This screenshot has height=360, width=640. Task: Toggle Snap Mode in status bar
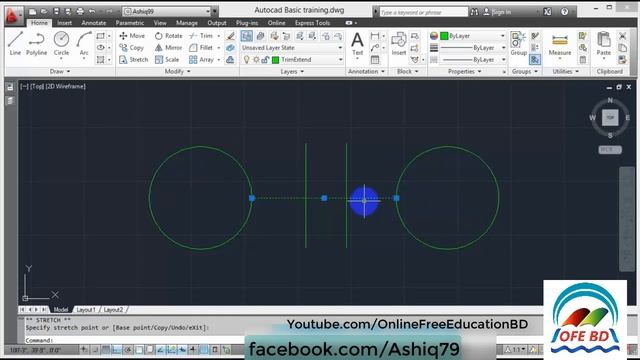(x=95, y=350)
